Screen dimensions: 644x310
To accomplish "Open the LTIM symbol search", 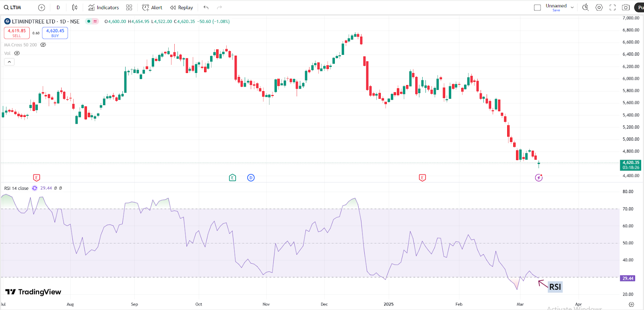I will [x=12, y=7].
